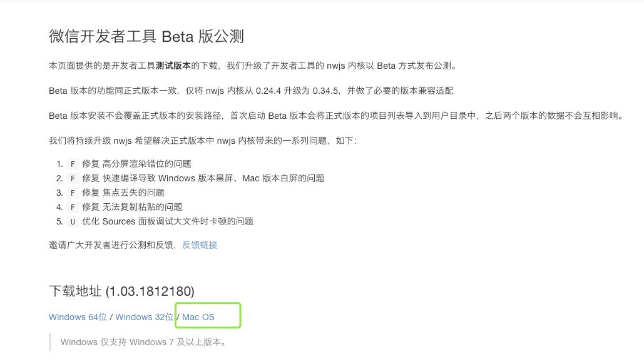Screen dimensions: 644x362
Task: Download the Windows 32位 version
Action: tap(144, 317)
